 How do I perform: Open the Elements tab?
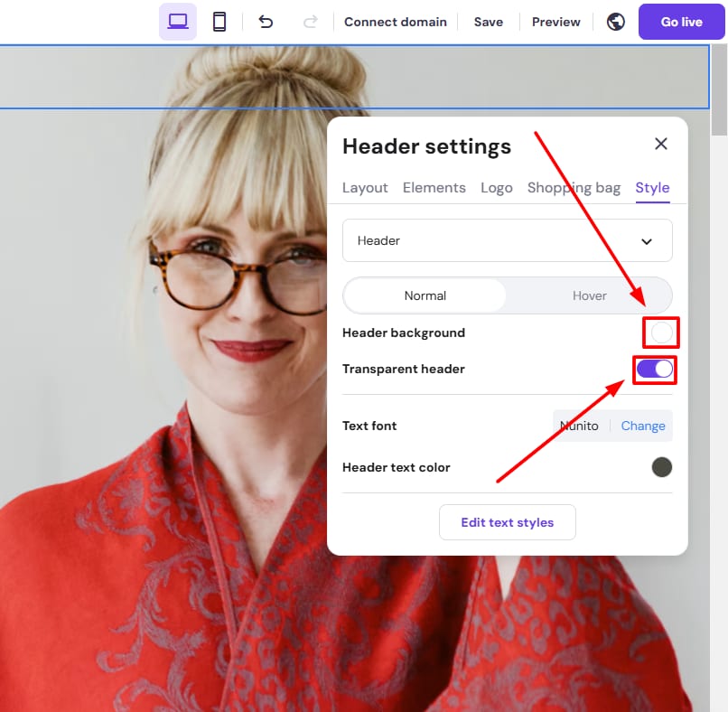pyautogui.click(x=434, y=188)
